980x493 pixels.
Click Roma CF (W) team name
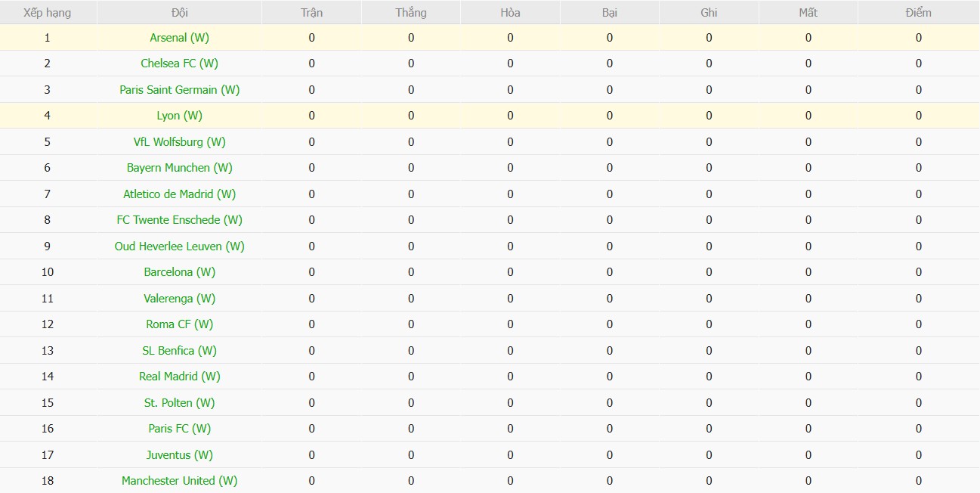coord(179,324)
